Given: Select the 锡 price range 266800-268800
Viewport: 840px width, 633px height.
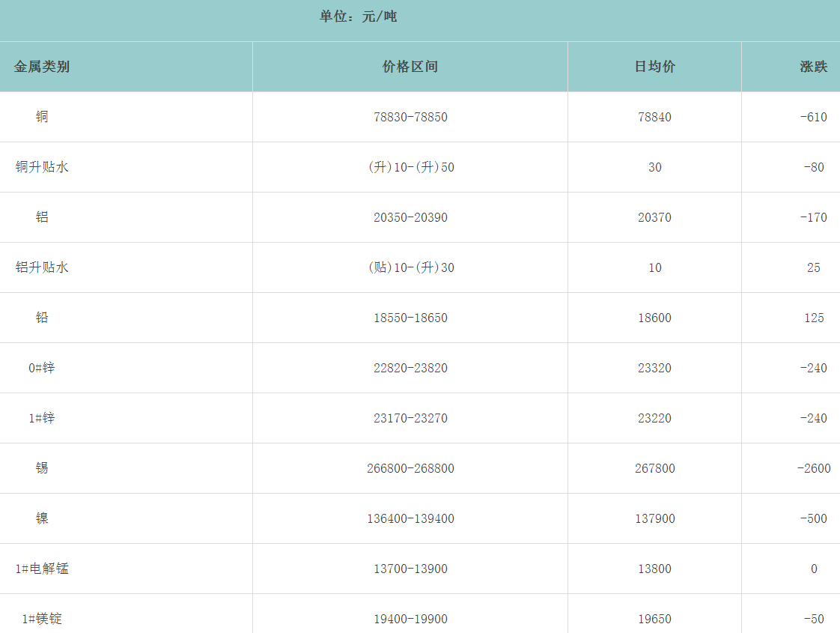Looking at the screenshot, I should (x=410, y=468).
